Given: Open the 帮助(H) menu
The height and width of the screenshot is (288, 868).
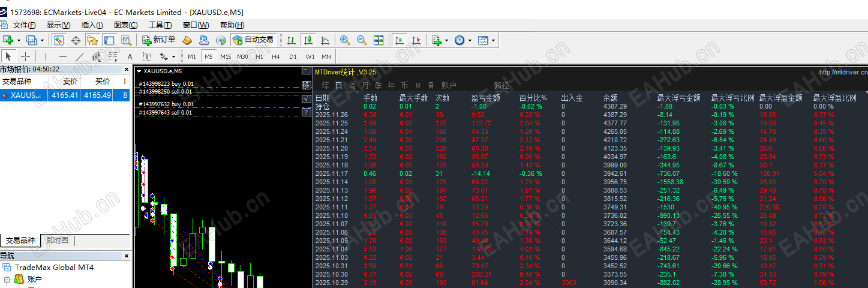Looking at the screenshot, I should click(232, 25).
